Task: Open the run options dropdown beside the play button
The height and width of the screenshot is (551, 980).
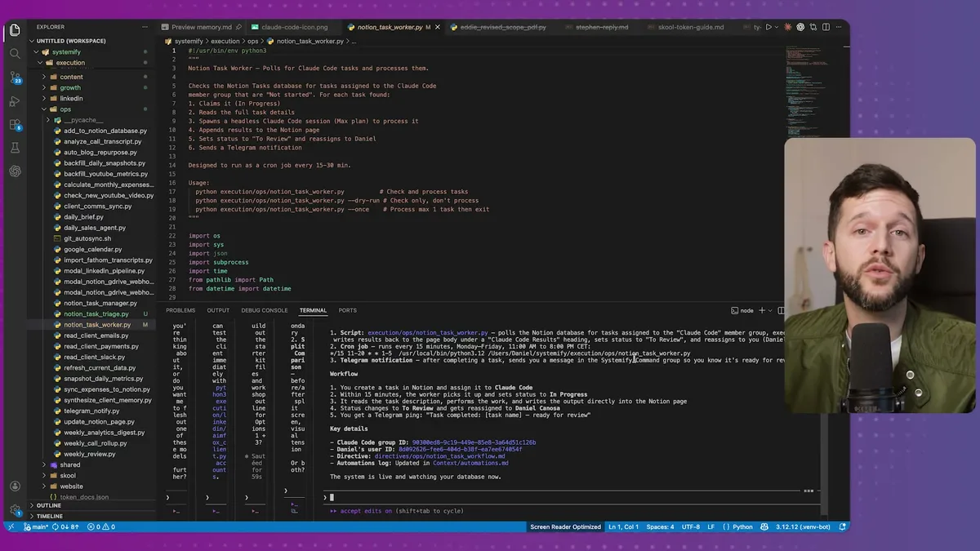Action: pos(777,26)
